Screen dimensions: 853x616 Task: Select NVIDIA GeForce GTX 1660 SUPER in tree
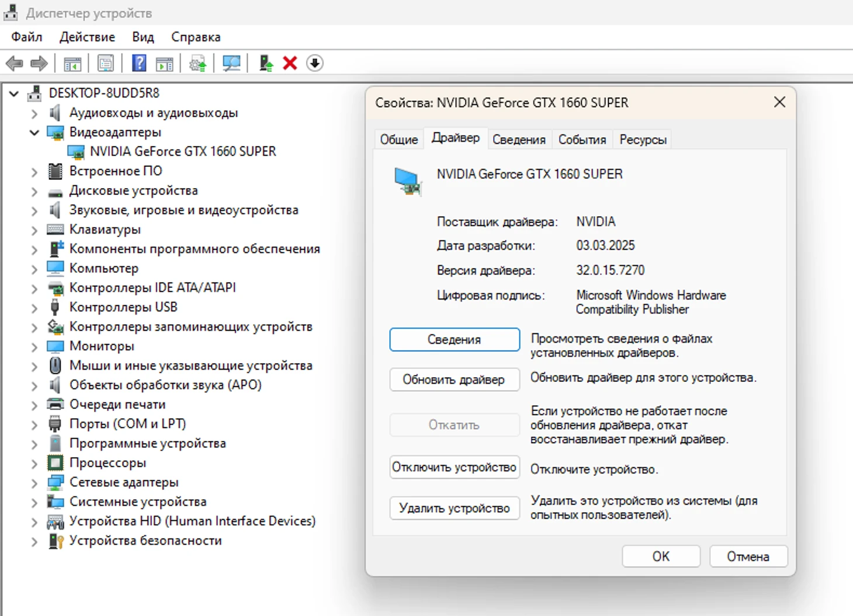(x=182, y=152)
